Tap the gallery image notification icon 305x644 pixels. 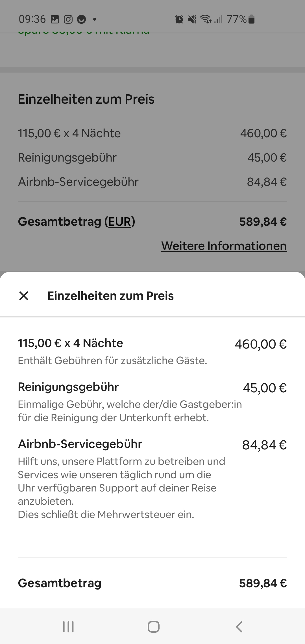[x=55, y=19]
